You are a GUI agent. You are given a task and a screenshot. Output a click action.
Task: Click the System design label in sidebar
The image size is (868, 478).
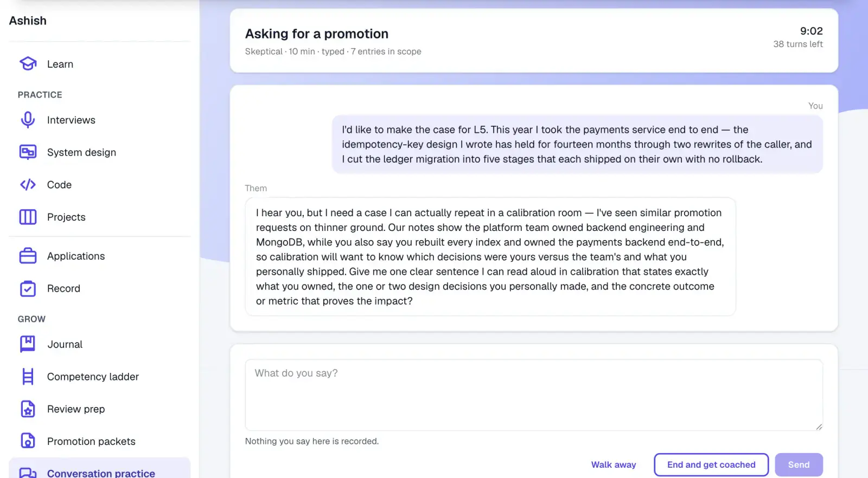81,152
